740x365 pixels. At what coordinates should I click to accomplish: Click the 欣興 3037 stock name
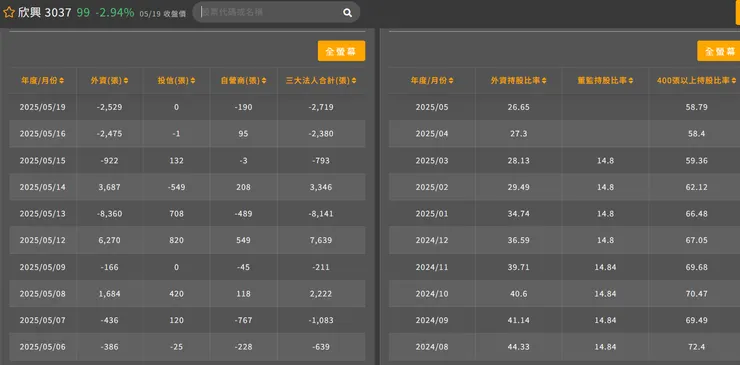click(44, 12)
